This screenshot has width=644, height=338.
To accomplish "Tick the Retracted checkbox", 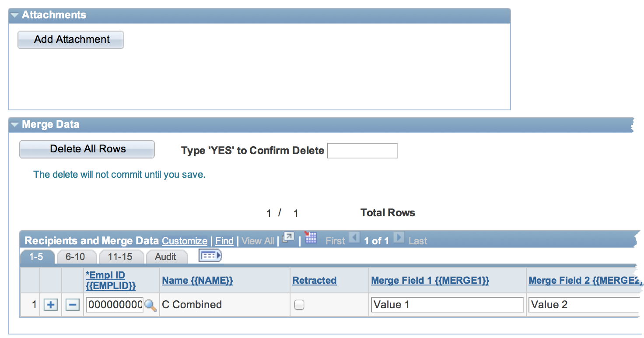I will (299, 305).
